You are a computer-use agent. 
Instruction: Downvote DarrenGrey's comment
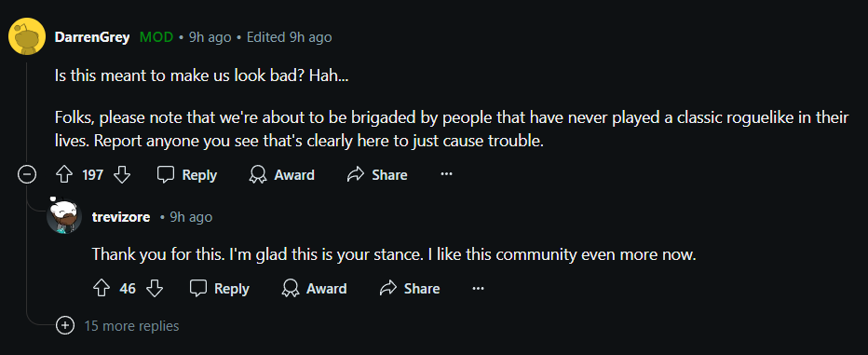pyautogui.click(x=122, y=175)
